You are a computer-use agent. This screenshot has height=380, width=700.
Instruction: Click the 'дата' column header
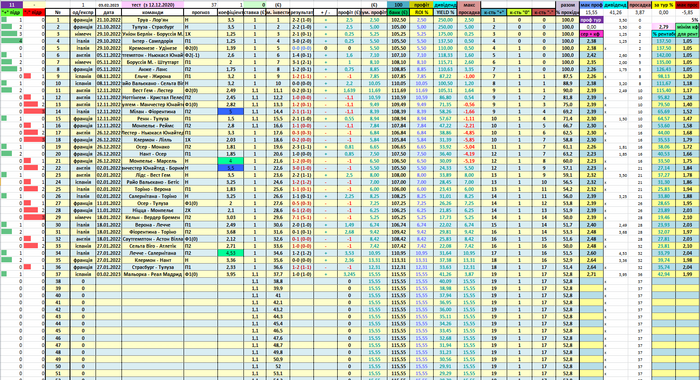point(108,13)
